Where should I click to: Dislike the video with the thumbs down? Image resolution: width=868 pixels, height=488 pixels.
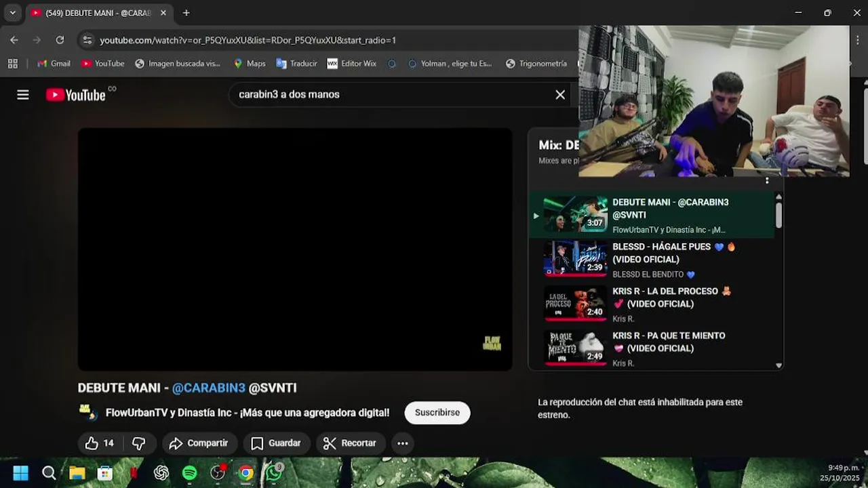(139, 443)
